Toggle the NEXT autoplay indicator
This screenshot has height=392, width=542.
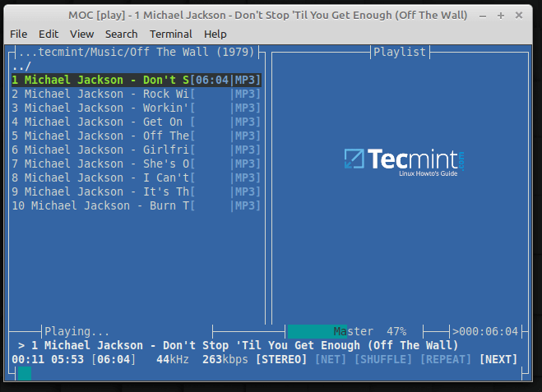click(498, 359)
